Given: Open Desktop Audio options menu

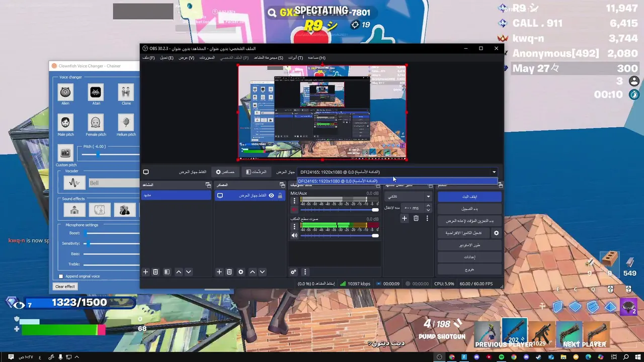Looking at the screenshot, I should point(294,227).
